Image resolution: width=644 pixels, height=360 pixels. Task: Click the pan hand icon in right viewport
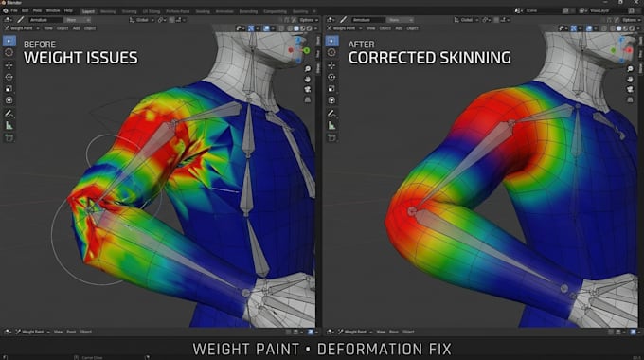tap(631, 79)
